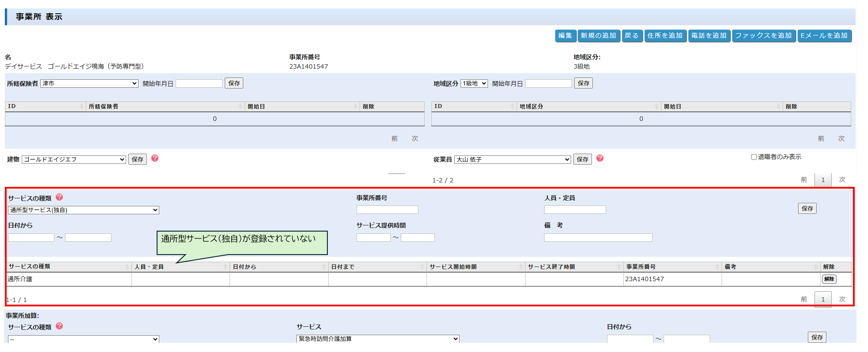Click help icon next to サービスの種類 label
The height and width of the screenshot is (352, 868).
[59, 197]
